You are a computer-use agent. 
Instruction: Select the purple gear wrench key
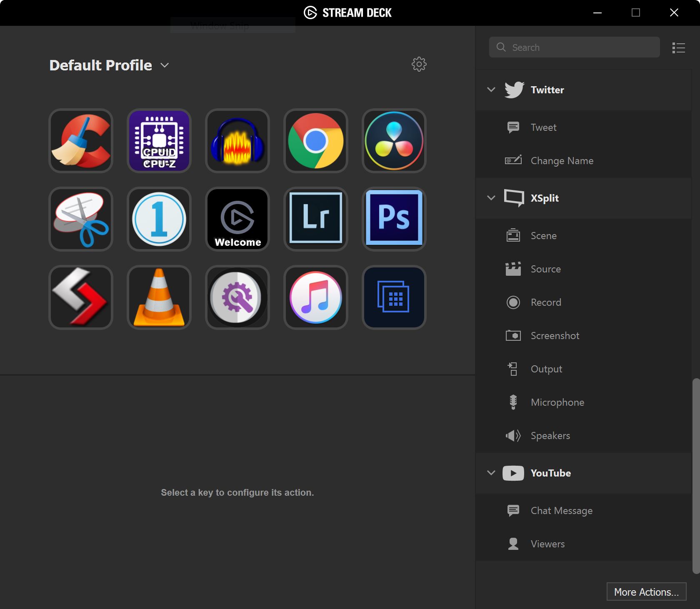(x=237, y=297)
